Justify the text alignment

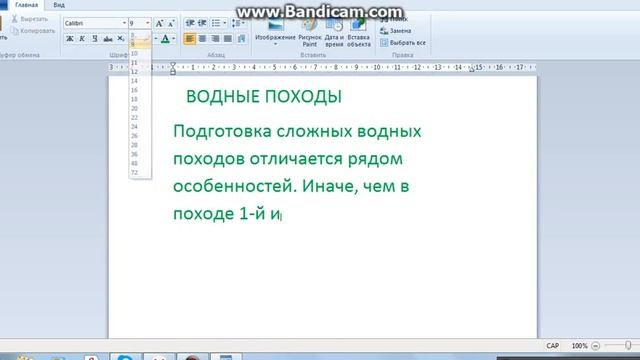click(228, 39)
